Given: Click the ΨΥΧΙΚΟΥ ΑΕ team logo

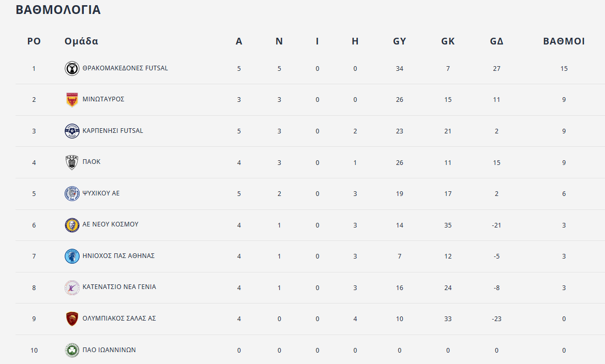Looking at the screenshot, I should [x=72, y=193].
